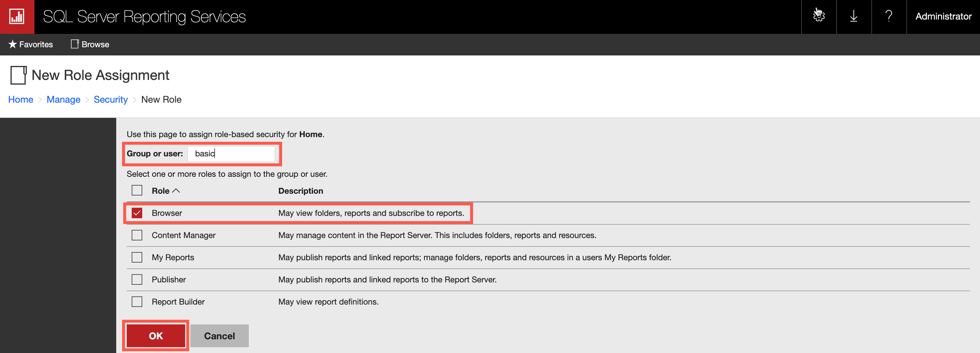Image resolution: width=980 pixels, height=353 pixels.
Task: Click 'New Role' breadcrumb text
Action: tap(161, 99)
